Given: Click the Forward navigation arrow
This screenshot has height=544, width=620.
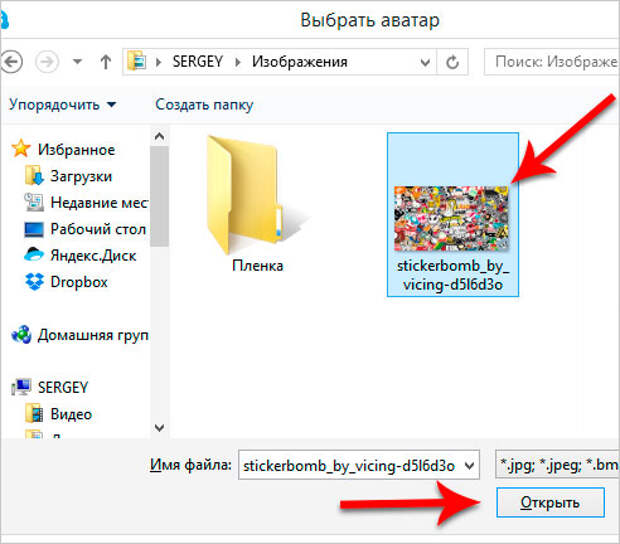Looking at the screenshot, I should pos(47,62).
